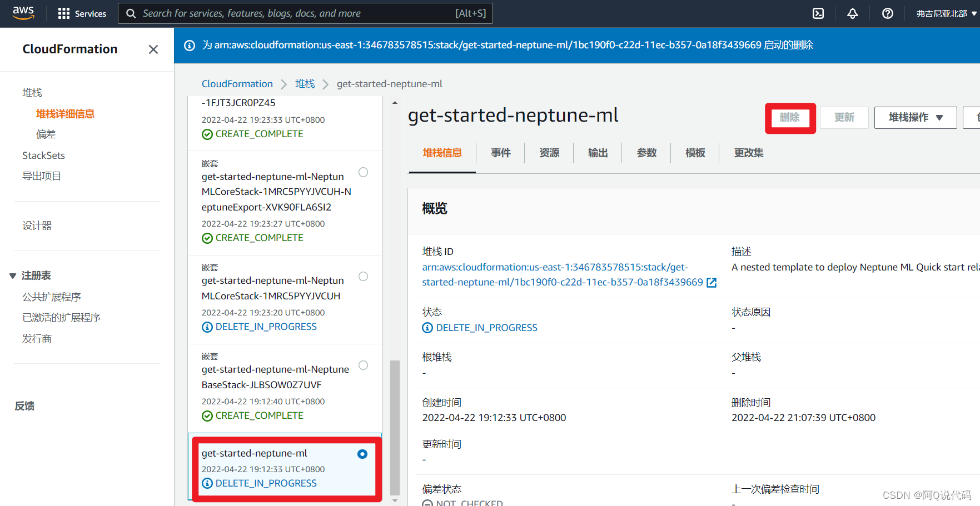Switch to the 资源 tab
This screenshot has height=506, width=980.
click(549, 153)
